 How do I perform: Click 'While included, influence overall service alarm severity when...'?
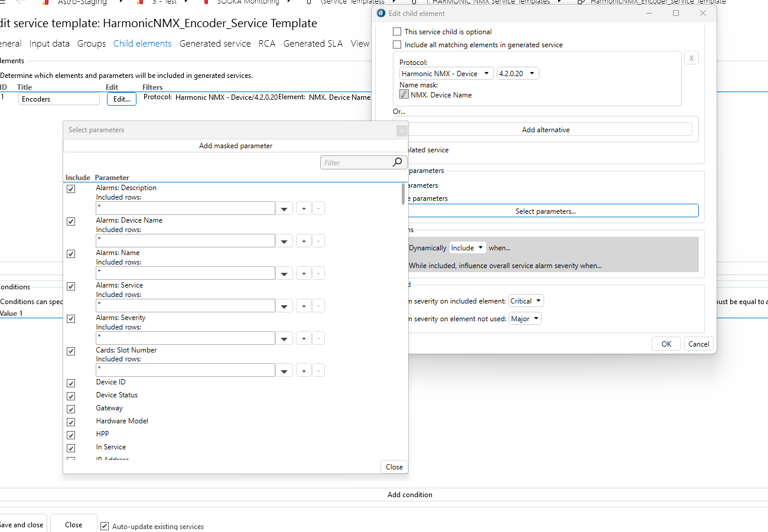[506, 266]
